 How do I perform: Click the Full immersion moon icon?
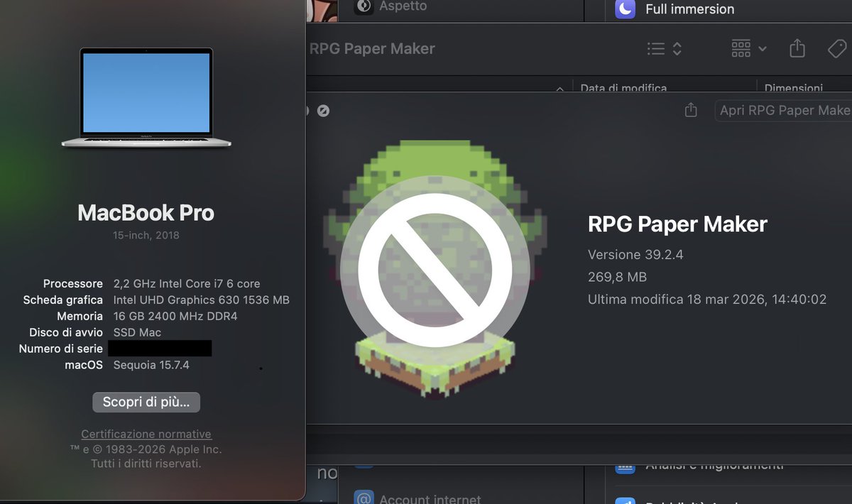625,9
